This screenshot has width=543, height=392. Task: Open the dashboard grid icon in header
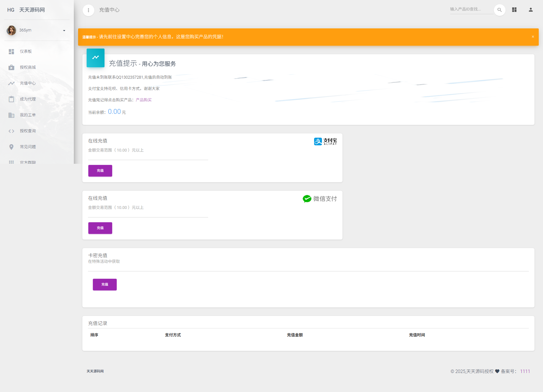514,10
